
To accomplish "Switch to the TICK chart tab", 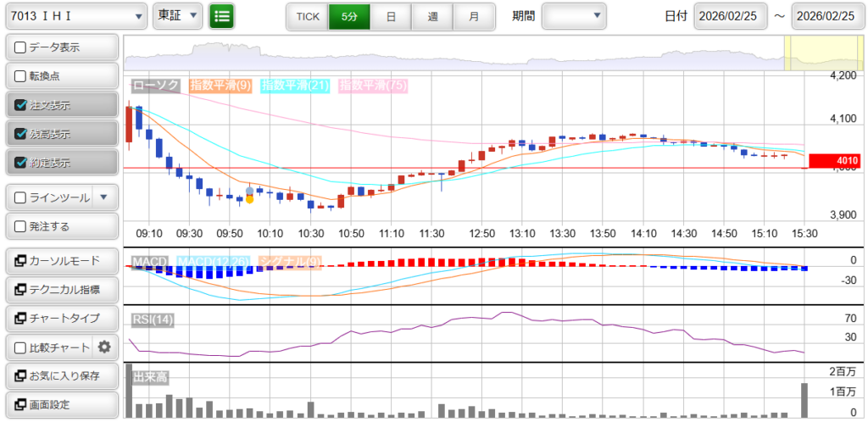I will [307, 16].
